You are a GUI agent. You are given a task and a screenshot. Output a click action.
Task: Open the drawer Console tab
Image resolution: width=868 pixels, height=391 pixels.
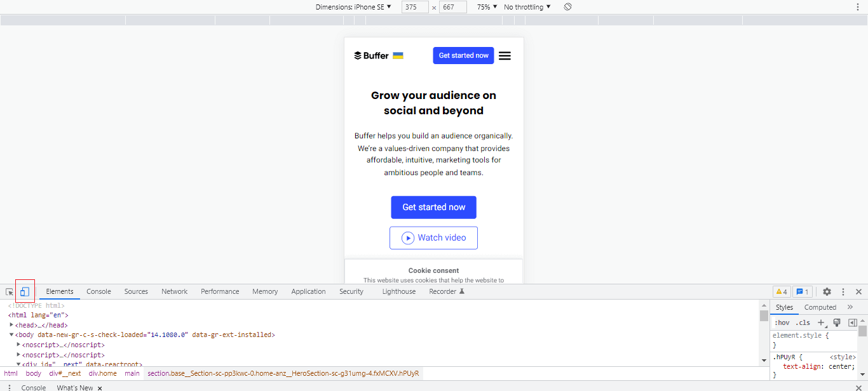[x=34, y=387]
